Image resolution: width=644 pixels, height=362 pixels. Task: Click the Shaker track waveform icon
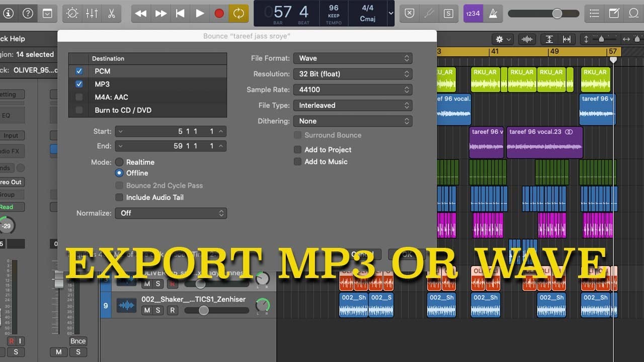(127, 305)
